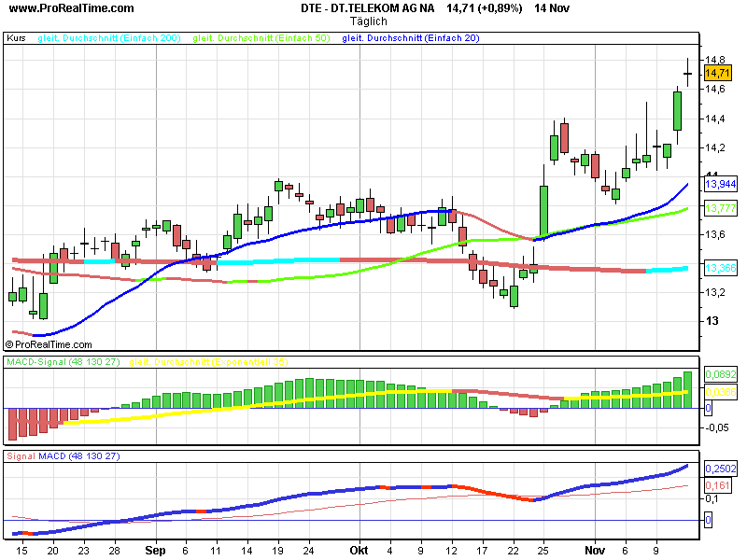Click the 14,8 price axis label
747x560 pixels.
pos(714,60)
